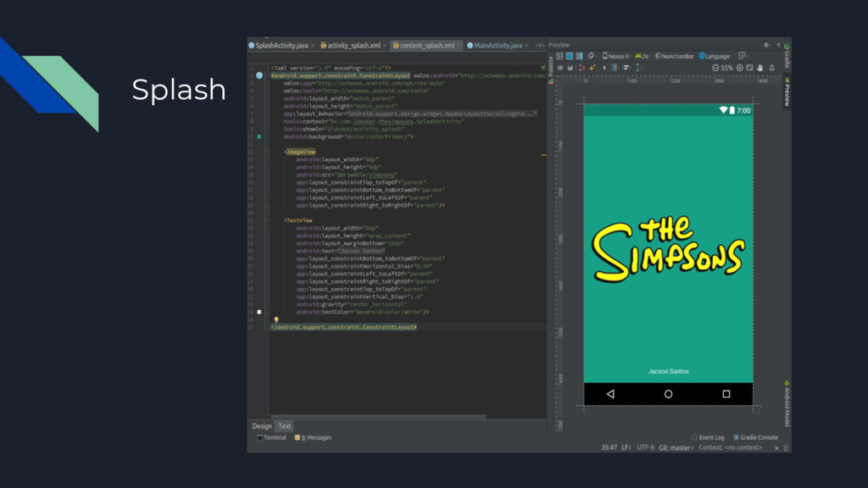Open the Android Model side panel

787,404
